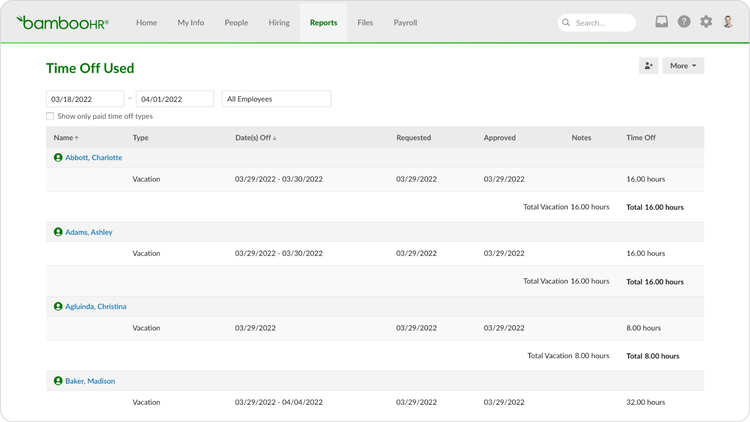Click the BambooHR logo
Image resolution: width=750 pixels, height=422 pixels.
62,22
